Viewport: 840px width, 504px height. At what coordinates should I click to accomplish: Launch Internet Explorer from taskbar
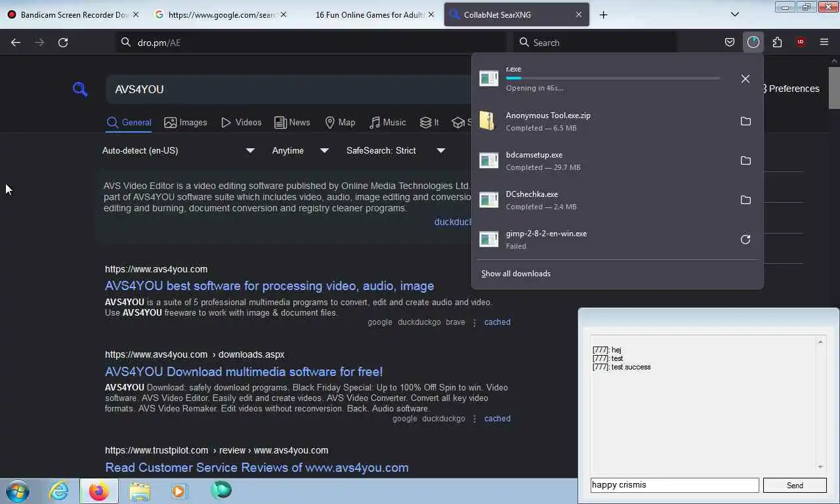tap(58, 491)
